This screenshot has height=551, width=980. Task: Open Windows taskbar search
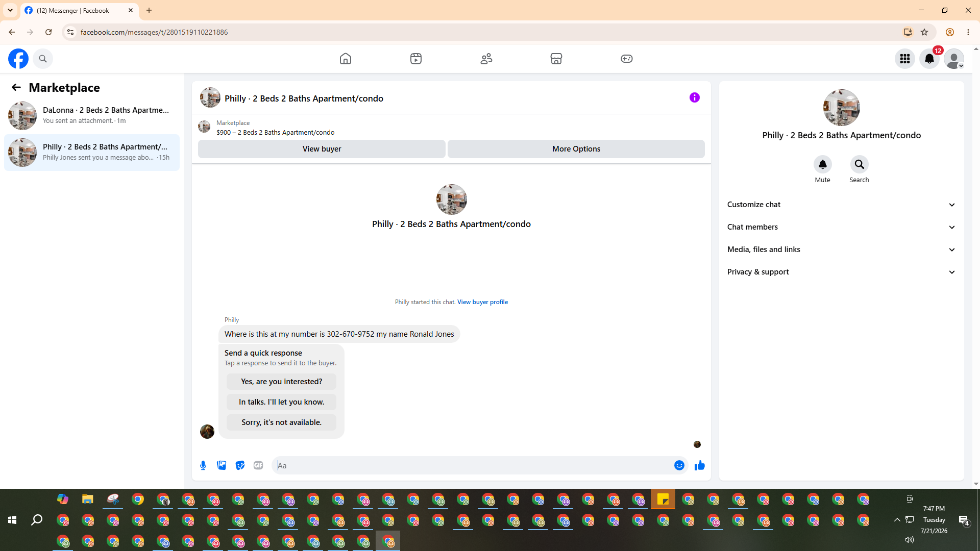point(37,520)
